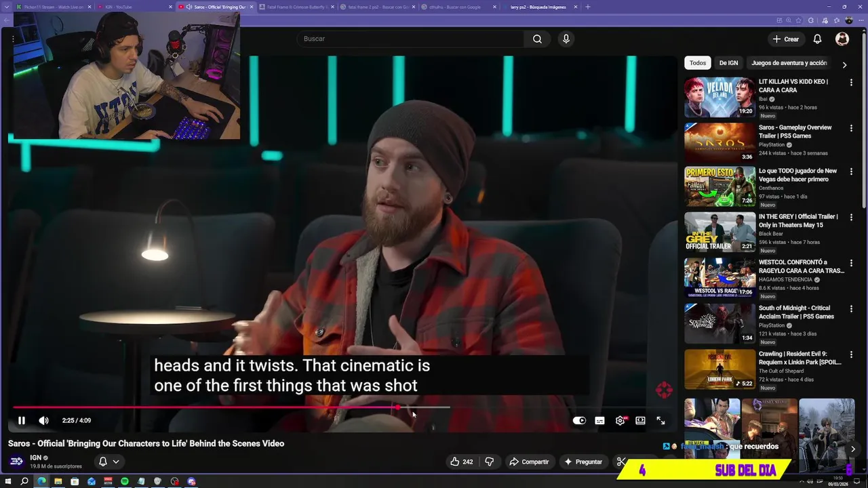
Task: Click the video title text below player
Action: 146,443
